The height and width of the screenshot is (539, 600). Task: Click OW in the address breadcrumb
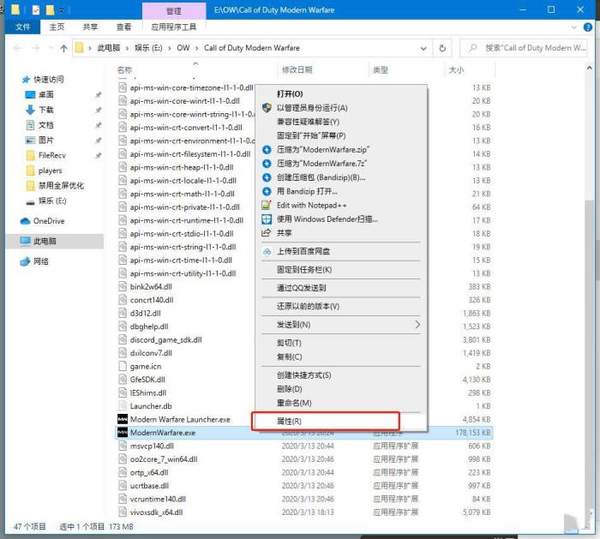[x=183, y=48]
